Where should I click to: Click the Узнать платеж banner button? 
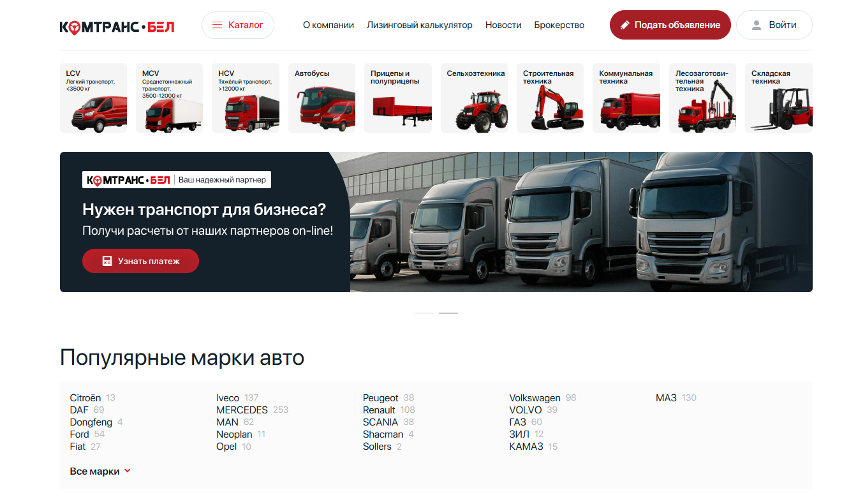(140, 261)
